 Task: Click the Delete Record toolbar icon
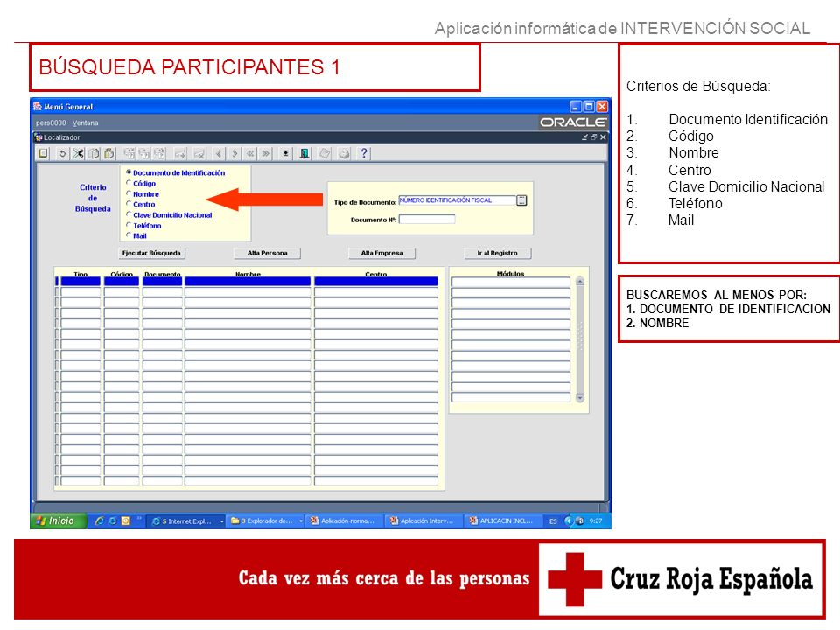pyautogui.click(x=199, y=154)
